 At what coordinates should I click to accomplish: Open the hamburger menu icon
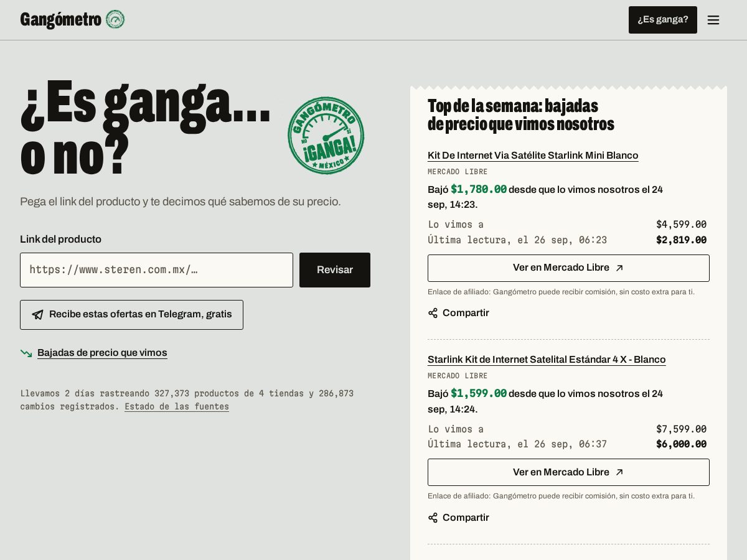tap(713, 20)
